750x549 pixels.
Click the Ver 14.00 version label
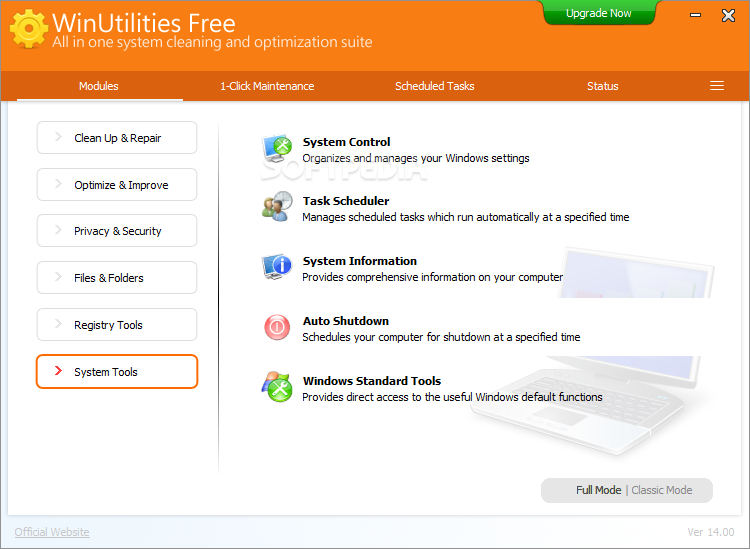click(x=711, y=532)
